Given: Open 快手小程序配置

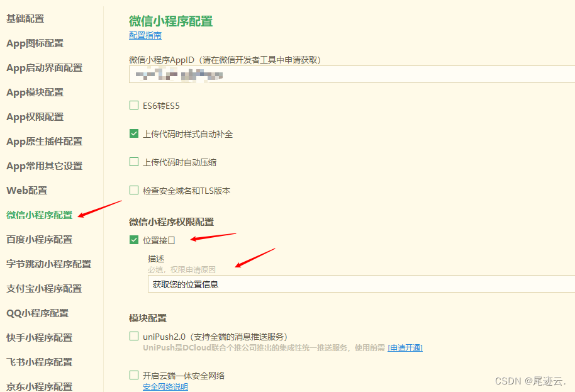Looking at the screenshot, I should pos(40,338).
